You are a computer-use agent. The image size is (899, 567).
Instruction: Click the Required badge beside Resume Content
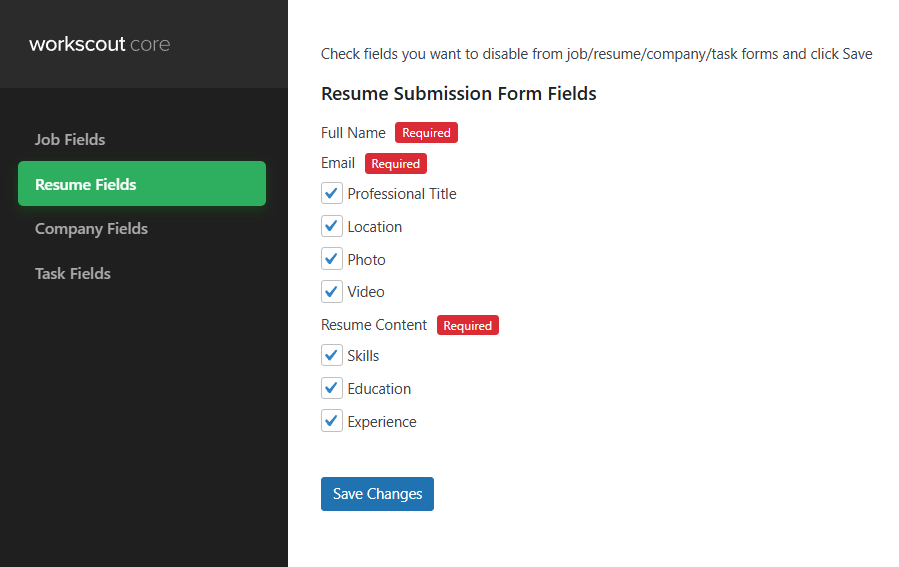coord(467,325)
